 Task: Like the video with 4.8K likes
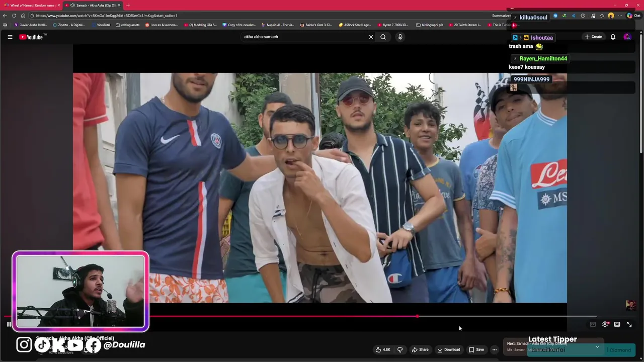(x=382, y=349)
